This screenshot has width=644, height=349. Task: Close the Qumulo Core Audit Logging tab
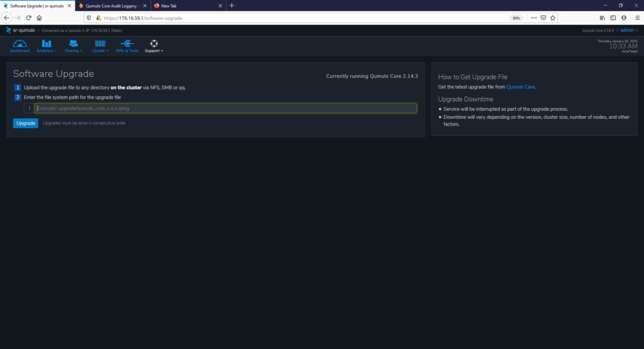(145, 6)
